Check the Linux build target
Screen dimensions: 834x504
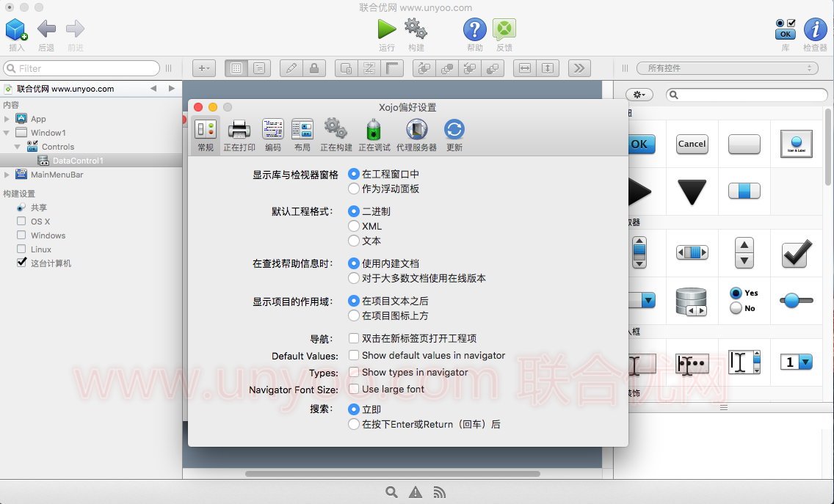tap(21, 249)
